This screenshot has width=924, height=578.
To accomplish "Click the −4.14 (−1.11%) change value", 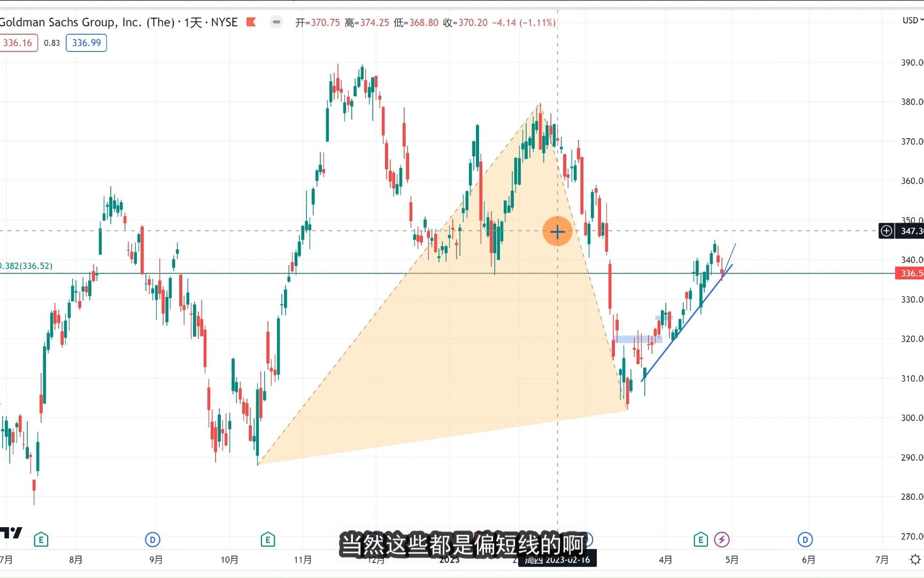I will [524, 22].
